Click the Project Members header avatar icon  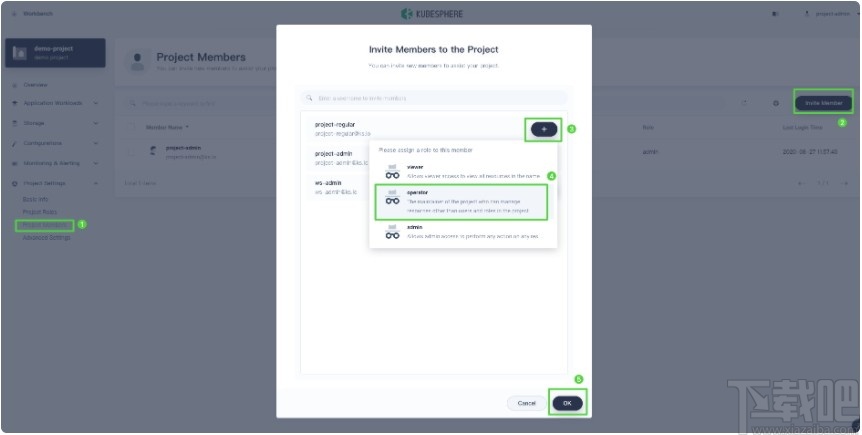pos(137,61)
